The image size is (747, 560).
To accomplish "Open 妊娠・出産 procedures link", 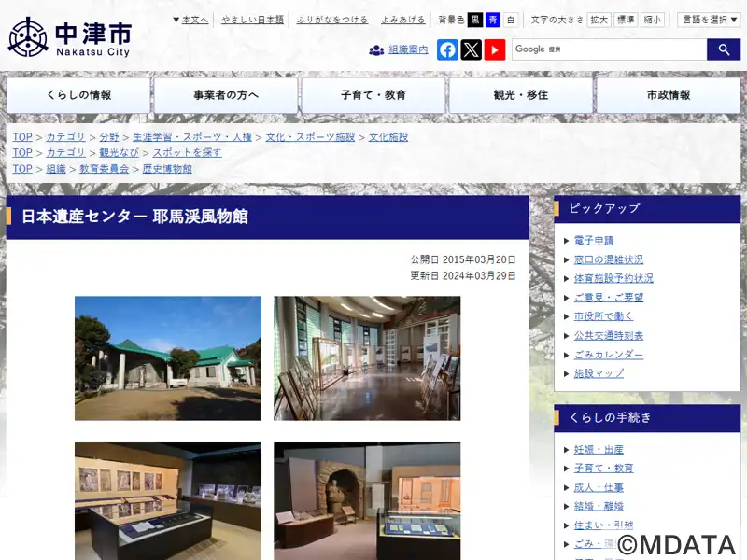I will (599, 450).
